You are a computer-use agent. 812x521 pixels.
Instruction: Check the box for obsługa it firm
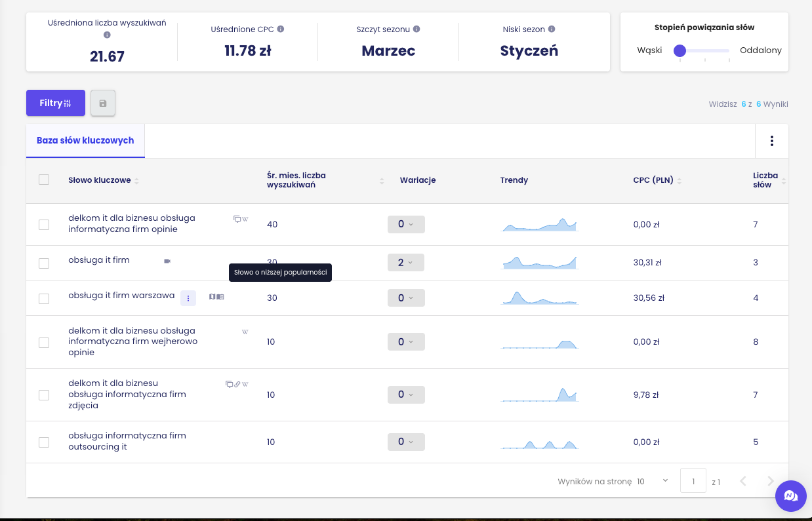click(x=44, y=263)
